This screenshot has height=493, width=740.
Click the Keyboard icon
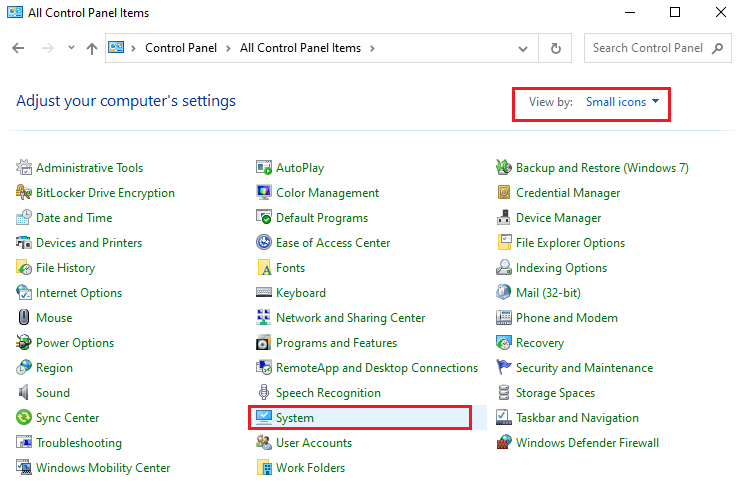pos(264,292)
